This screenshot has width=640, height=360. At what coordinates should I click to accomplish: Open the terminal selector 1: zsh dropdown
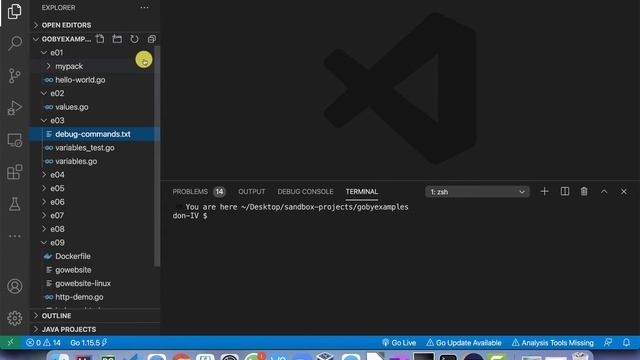click(477, 192)
